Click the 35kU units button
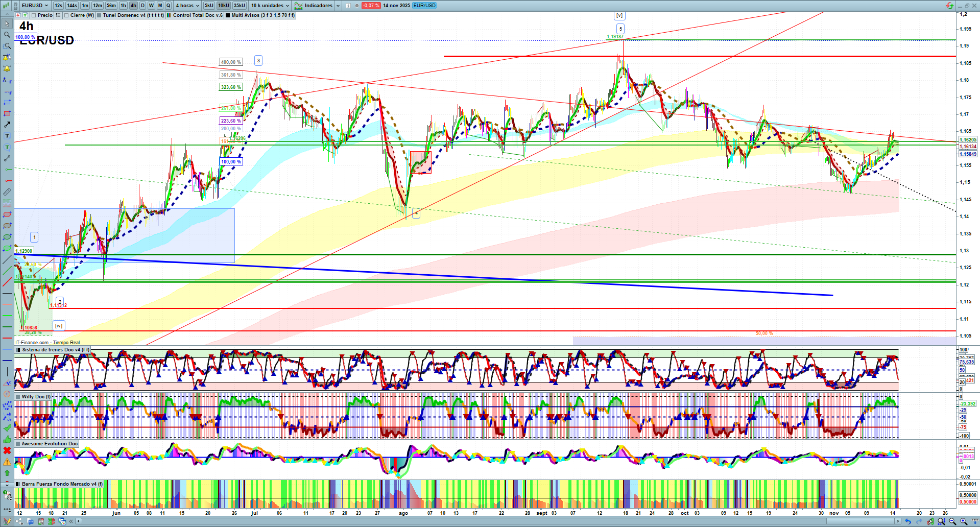This screenshot has height=527, width=980. [239, 6]
